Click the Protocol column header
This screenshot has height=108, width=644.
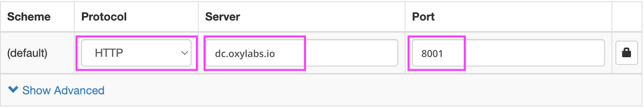click(104, 17)
